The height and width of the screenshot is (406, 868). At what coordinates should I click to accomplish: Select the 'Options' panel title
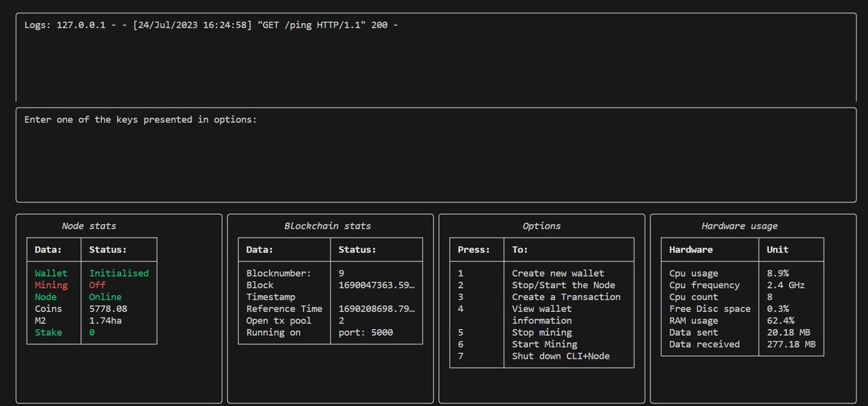click(x=542, y=226)
